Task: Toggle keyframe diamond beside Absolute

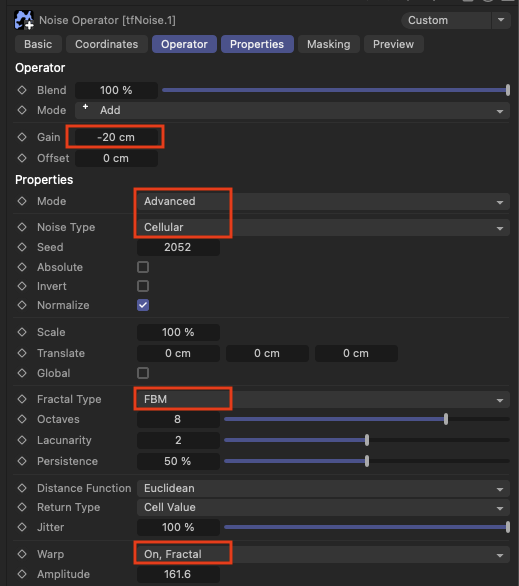Action: point(22,267)
